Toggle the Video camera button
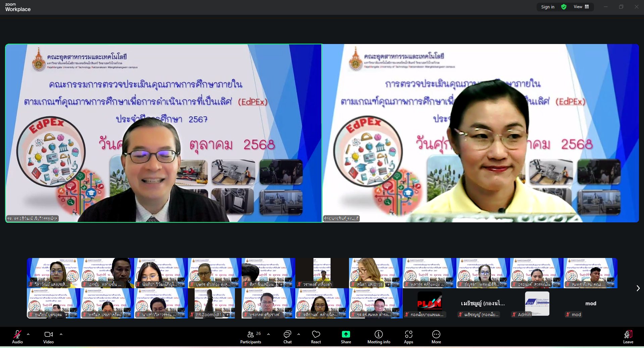 (48, 337)
